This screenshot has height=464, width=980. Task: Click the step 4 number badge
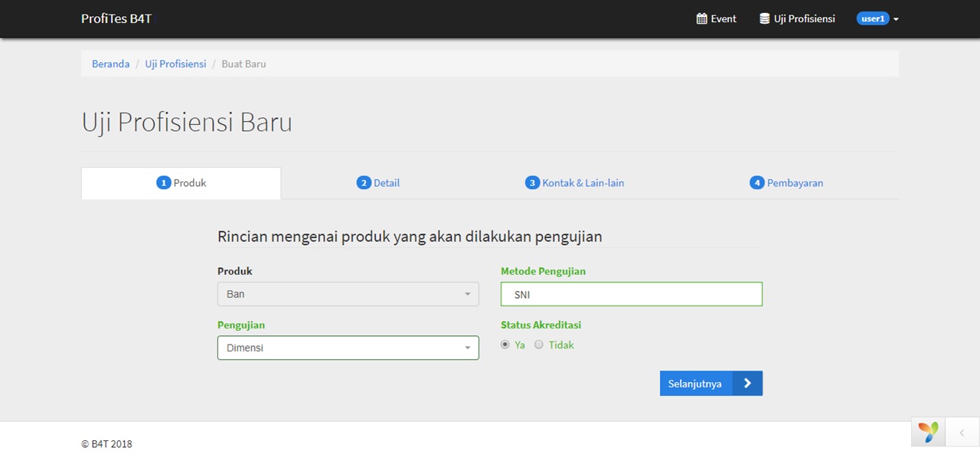tap(756, 183)
